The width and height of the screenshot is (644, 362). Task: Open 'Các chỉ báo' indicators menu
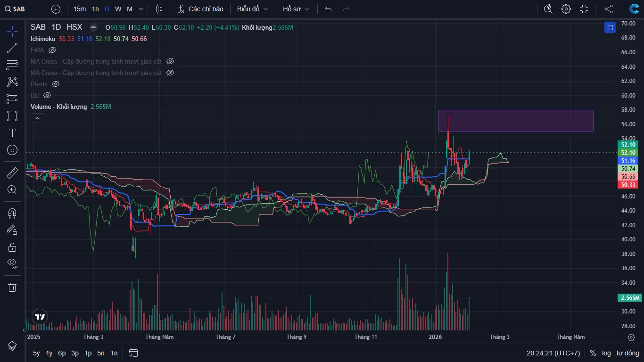click(x=201, y=9)
